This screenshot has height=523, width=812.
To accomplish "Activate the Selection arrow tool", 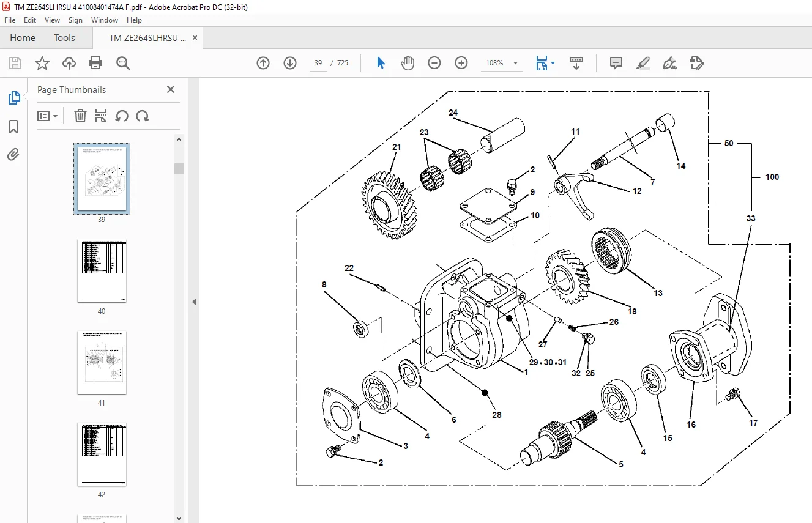I will (x=381, y=63).
